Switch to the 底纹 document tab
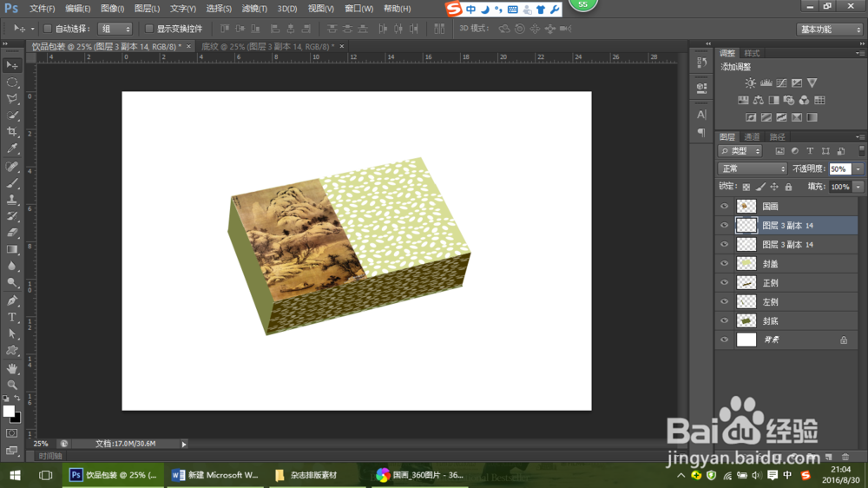 [268, 47]
